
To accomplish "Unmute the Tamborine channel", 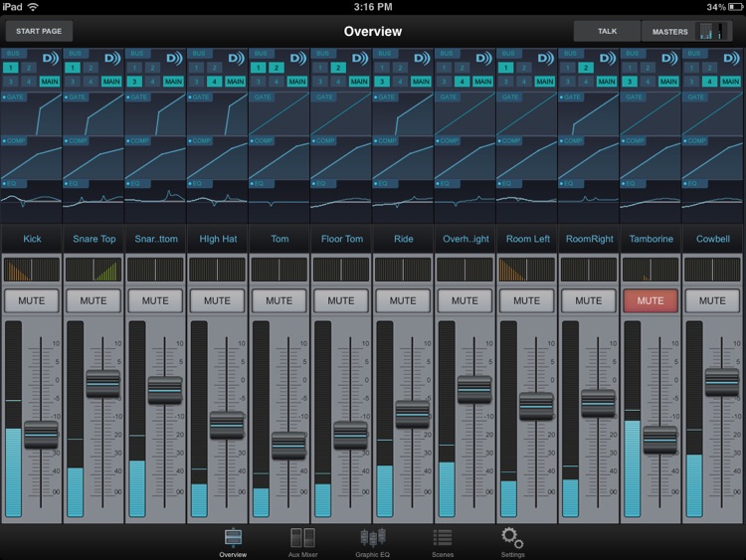I will (x=651, y=300).
